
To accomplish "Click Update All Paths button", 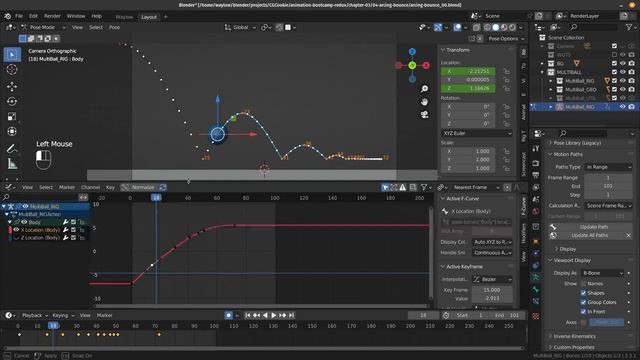I will point(589,236).
